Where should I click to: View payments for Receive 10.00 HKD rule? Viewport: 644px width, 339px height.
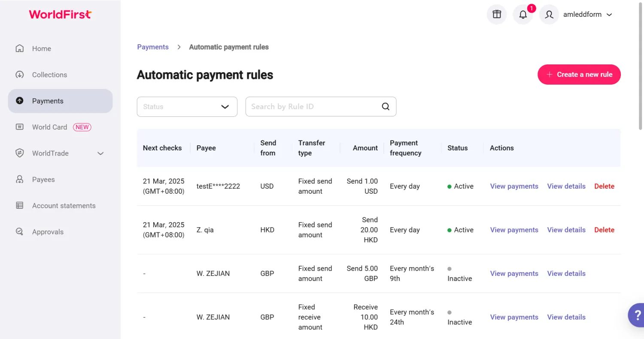[514, 317]
